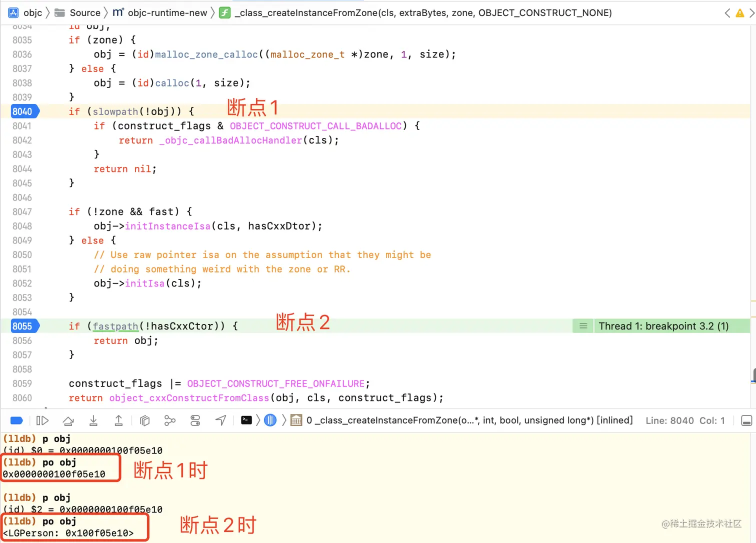This screenshot has width=756, height=543.
Task: Select the process terminal icon in debug bar
Action: tap(246, 420)
